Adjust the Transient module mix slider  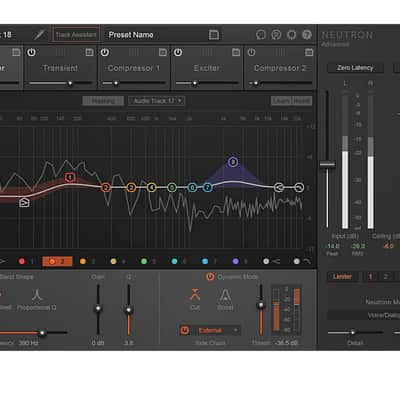click(60, 83)
